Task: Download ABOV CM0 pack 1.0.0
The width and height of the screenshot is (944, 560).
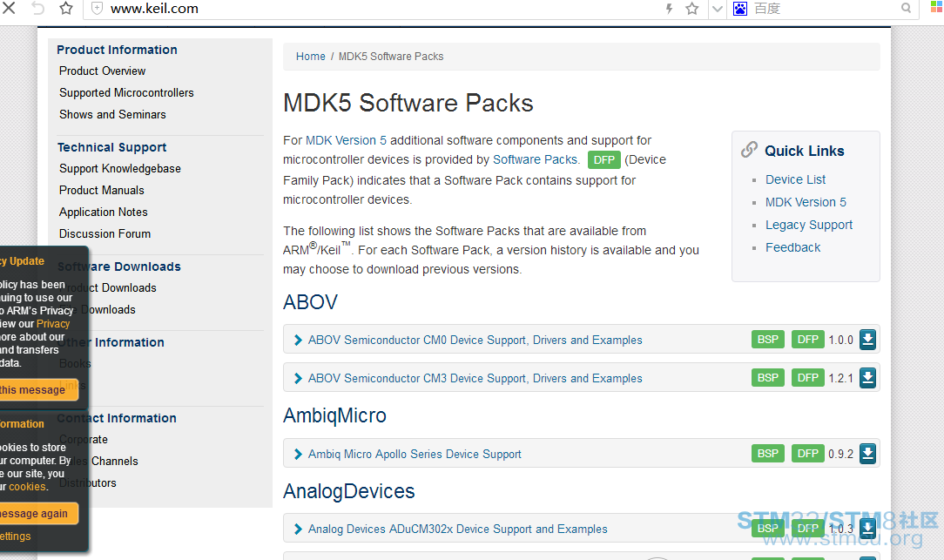Action: click(867, 340)
